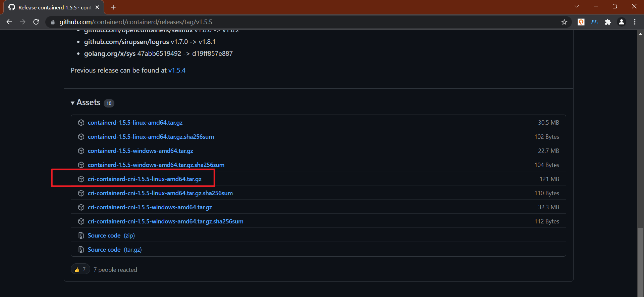Download cri-containerd-cni-1.5.5-linux-amd64.tar.gz.sha256sum

coord(160,193)
